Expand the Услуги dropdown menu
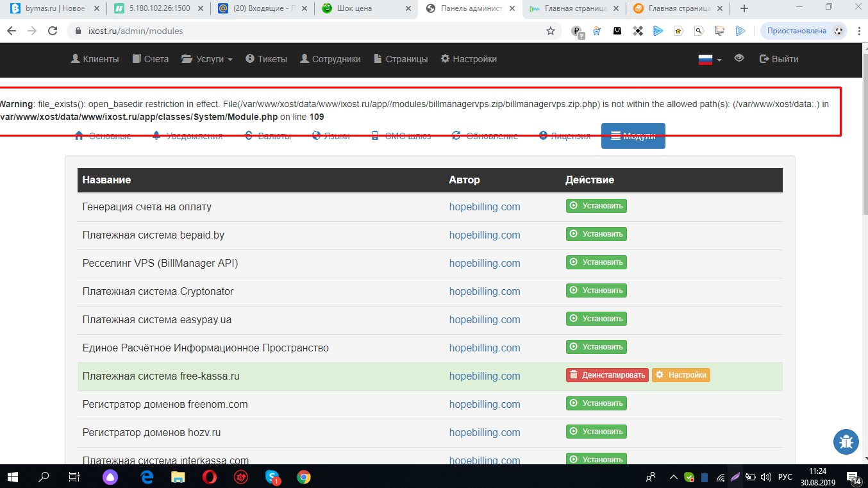 click(207, 59)
